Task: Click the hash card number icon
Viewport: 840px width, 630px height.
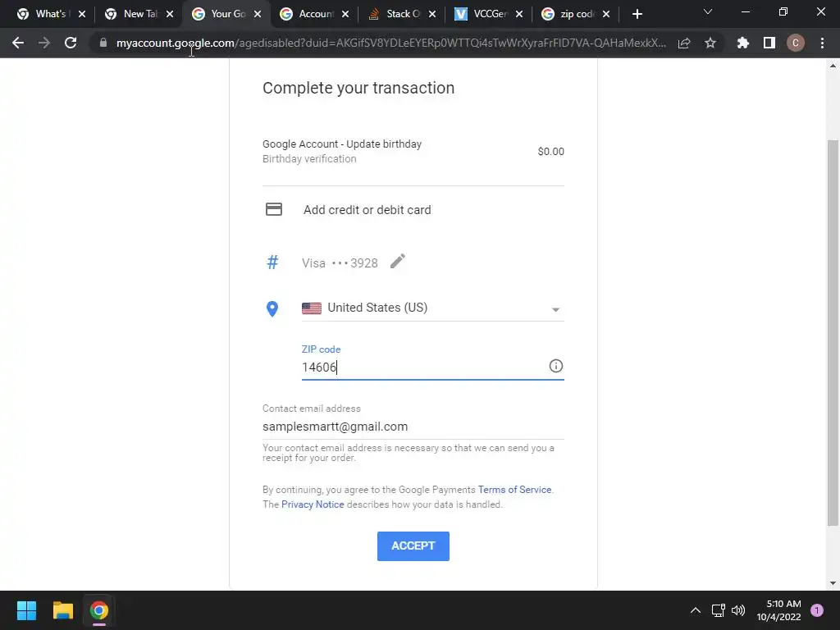Action: [x=272, y=262]
